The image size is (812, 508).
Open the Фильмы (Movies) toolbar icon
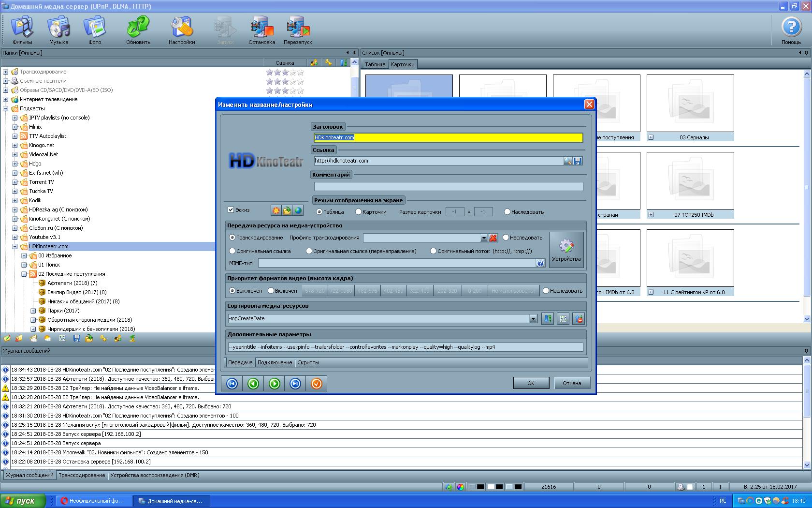pos(22,29)
